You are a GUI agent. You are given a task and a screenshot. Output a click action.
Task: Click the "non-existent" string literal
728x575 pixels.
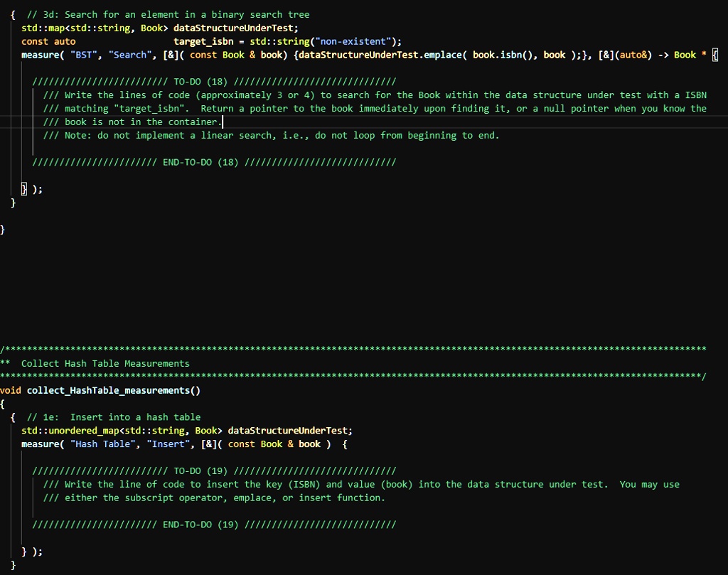[x=353, y=41]
